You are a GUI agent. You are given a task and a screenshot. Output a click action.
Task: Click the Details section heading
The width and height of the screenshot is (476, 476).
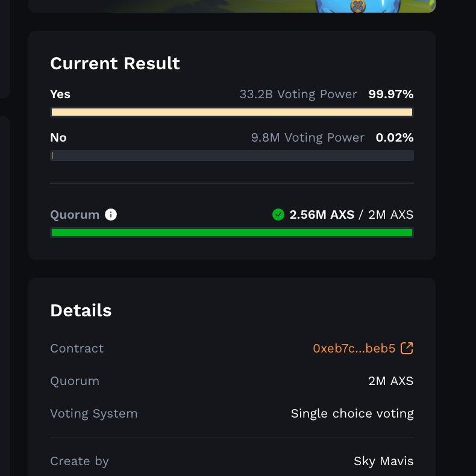pos(81,310)
